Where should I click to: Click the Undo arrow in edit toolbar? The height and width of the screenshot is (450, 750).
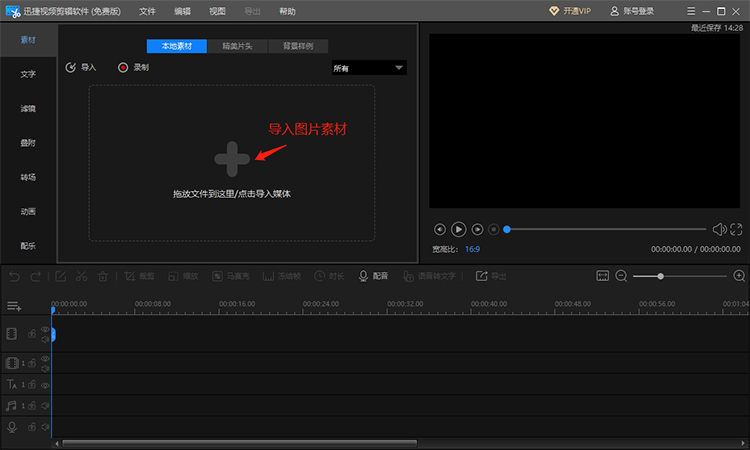click(x=14, y=276)
